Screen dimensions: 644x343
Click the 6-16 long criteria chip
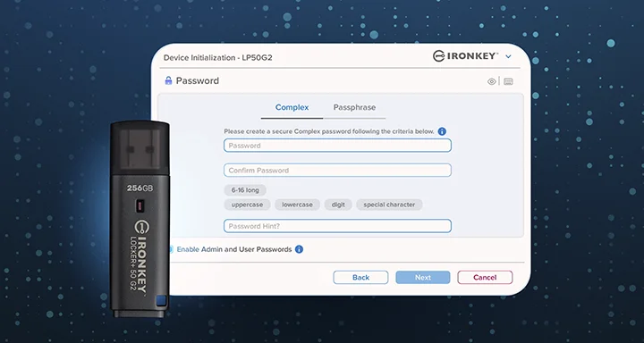click(245, 190)
